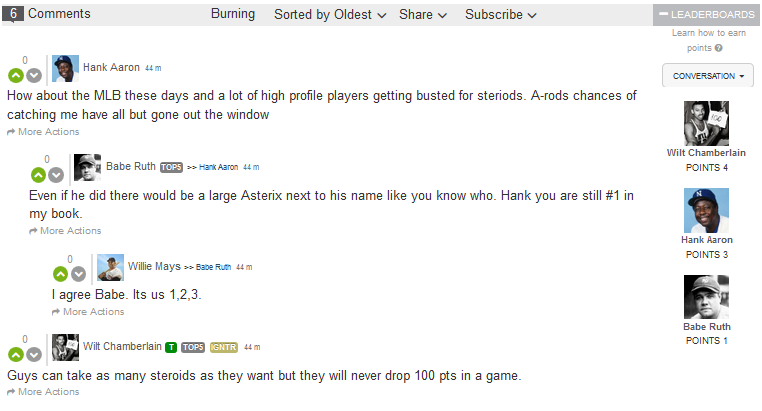Open More Actions under Willie Mays' reply
The width and height of the screenshot is (762, 411).
(88, 312)
